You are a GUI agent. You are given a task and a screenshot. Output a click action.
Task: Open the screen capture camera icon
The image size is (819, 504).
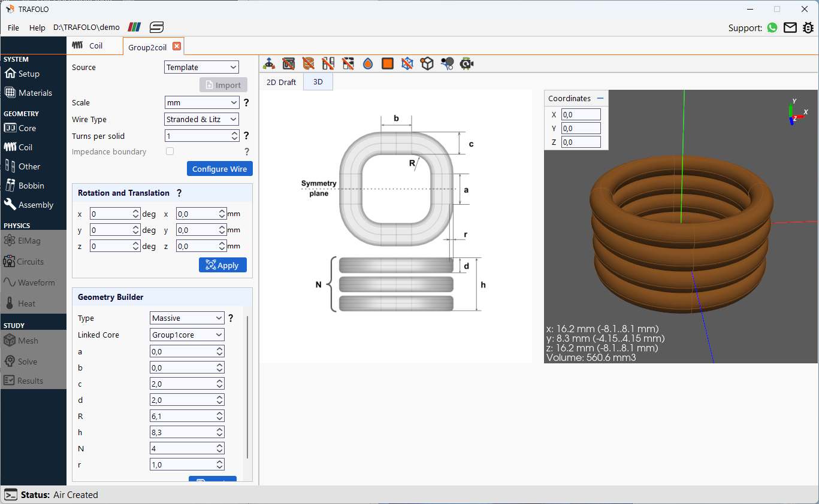pos(467,63)
